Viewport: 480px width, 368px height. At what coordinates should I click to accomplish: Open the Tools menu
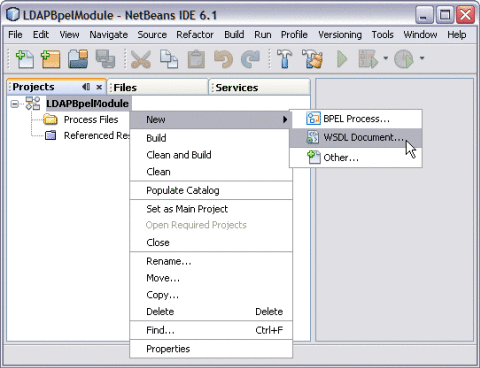click(x=383, y=34)
